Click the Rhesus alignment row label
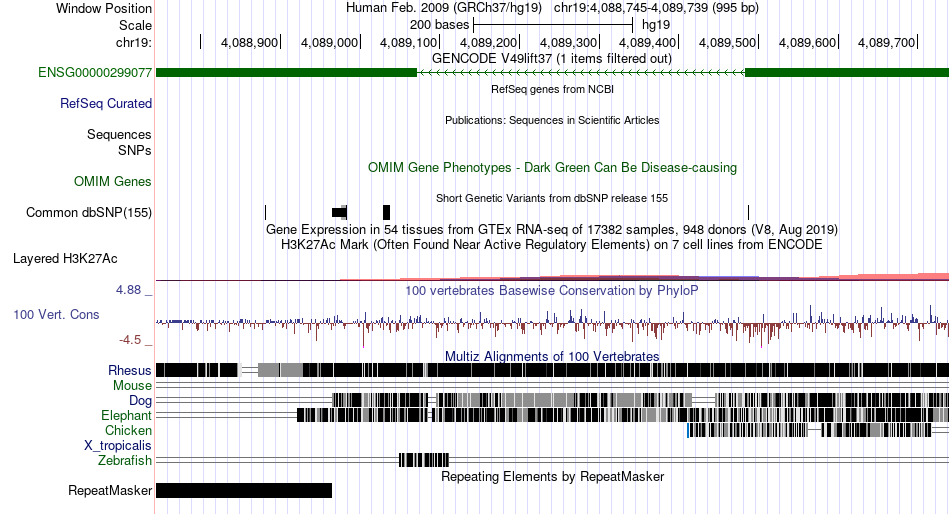The height and width of the screenshot is (514, 950). [130, 370]
